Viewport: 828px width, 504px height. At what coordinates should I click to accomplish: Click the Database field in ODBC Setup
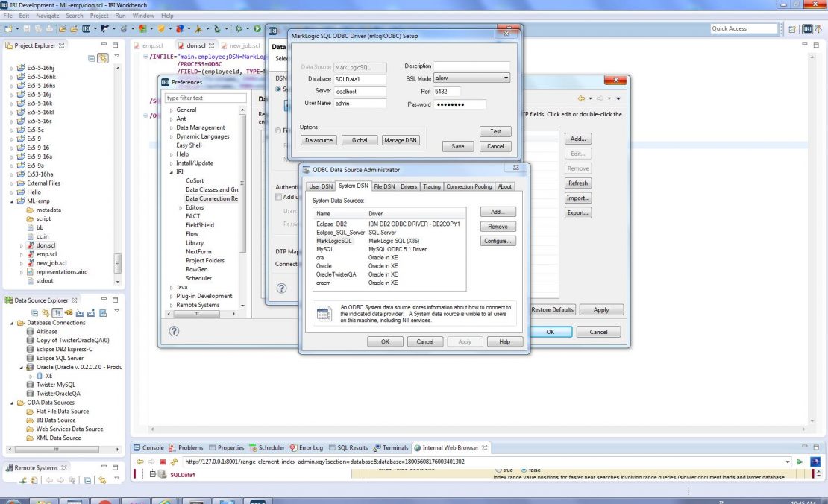coord(360,79)
